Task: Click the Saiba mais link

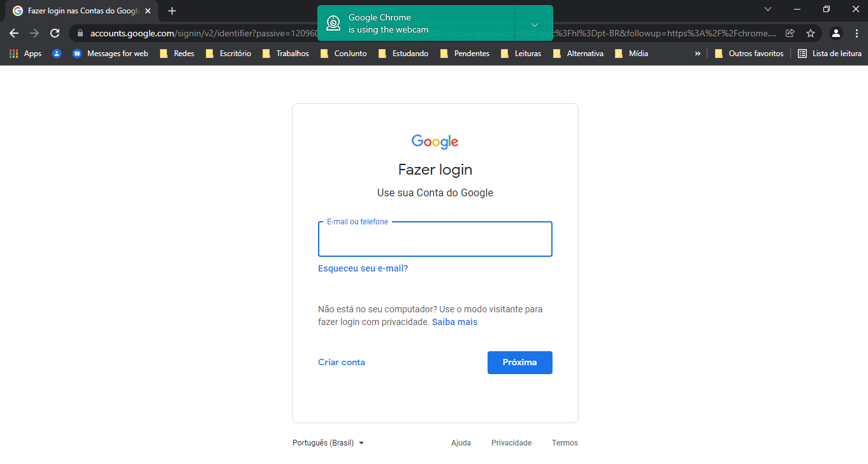Action: point(455,322)
